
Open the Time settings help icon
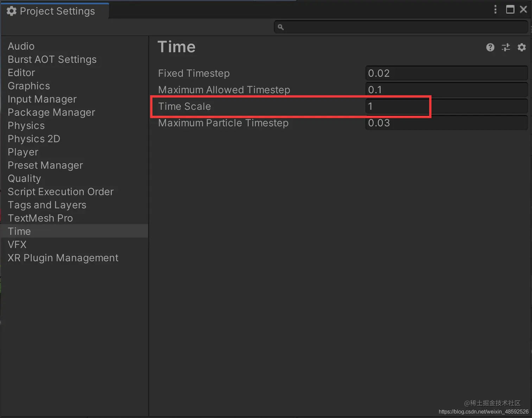click(490, 47)
